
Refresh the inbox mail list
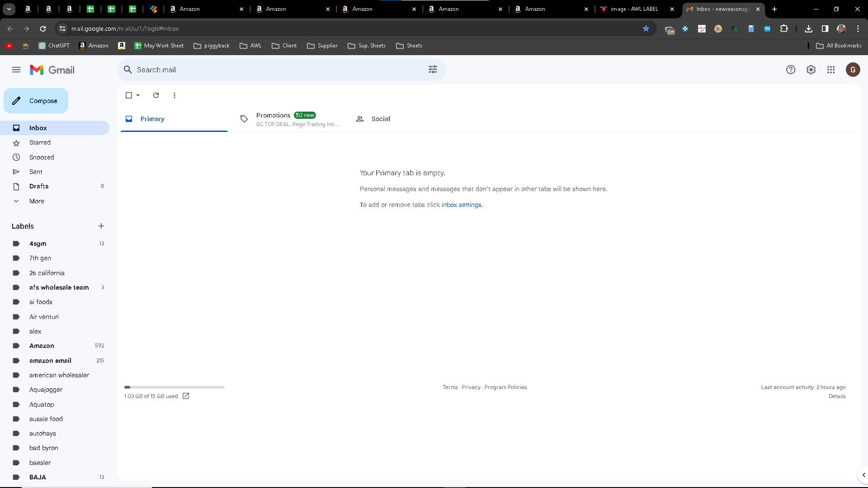[x=156, y=95]
